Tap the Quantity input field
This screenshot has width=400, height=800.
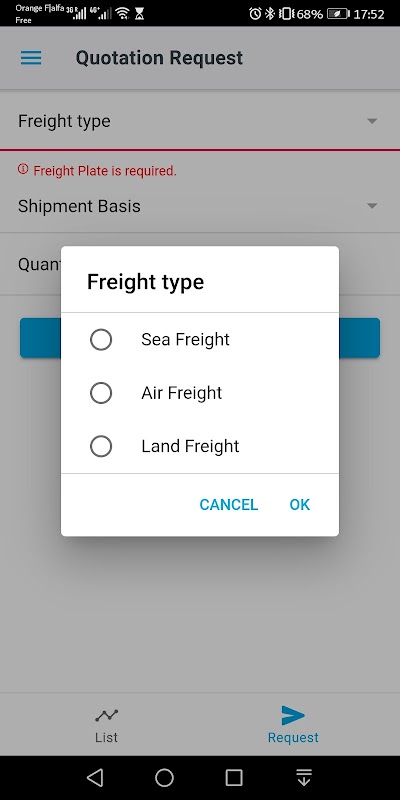[200, 264]
